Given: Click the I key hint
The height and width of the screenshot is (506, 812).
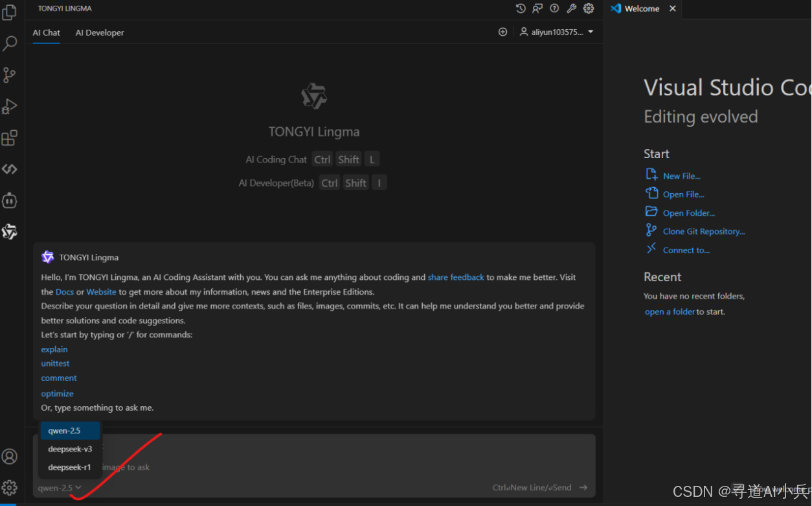Looking at the screenshot, I should (x=379, y=183).
